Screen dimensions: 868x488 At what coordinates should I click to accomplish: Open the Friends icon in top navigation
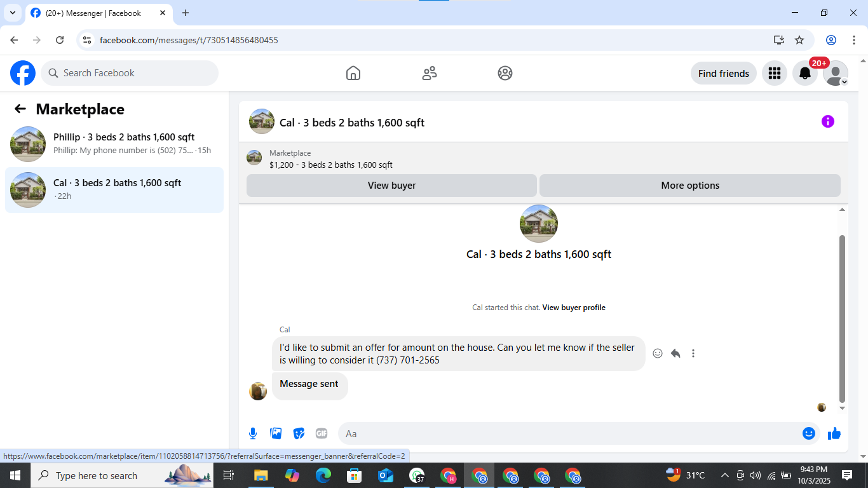click(x=430, y=73)
